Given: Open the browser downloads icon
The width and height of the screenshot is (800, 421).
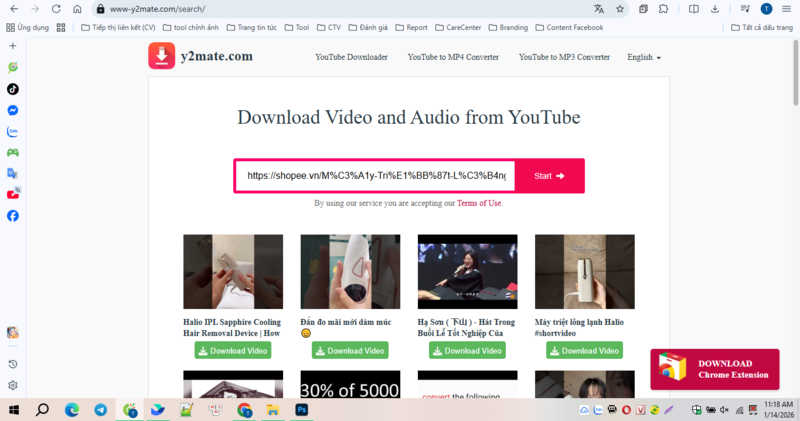Looking at the screenshot, I should pyautogui.click(x=715, y=9).
